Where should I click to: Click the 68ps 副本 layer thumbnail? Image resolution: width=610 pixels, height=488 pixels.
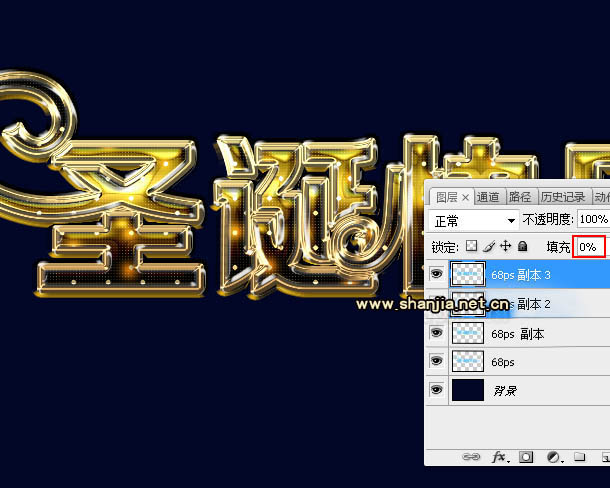[468, 333]
